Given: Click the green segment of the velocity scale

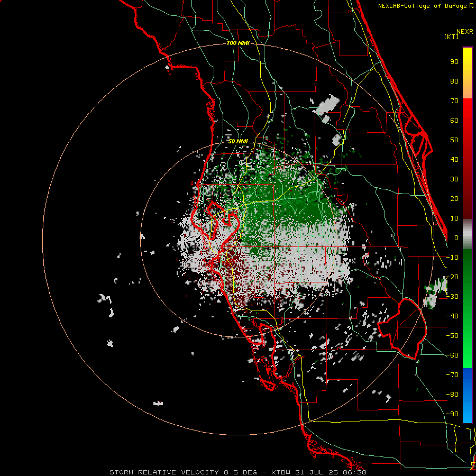Looking at the screenshot, I should [x=467, y=308].
